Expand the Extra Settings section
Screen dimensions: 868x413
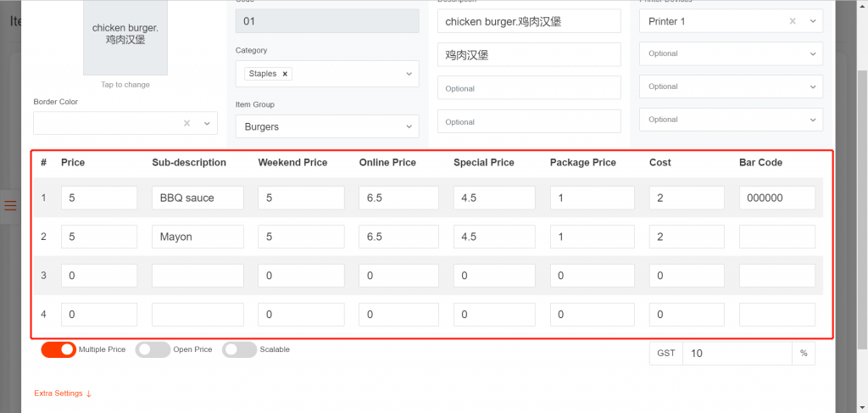63,393
